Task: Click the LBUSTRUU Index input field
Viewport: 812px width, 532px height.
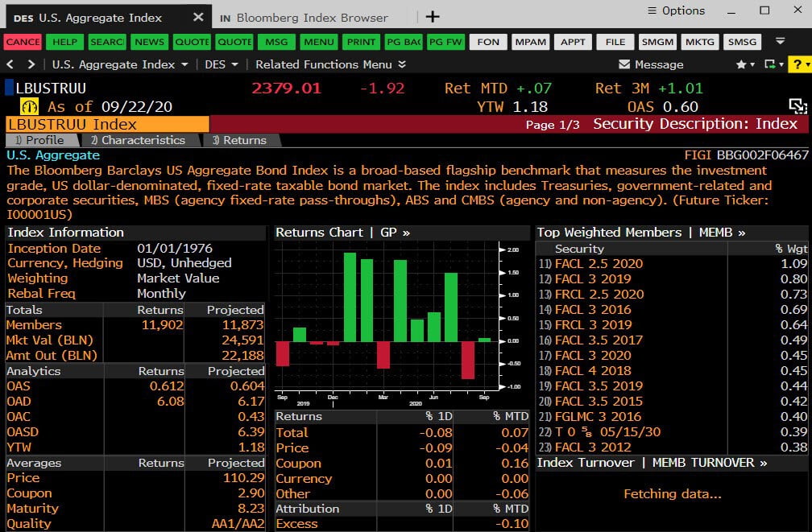Action: point(107,124)
